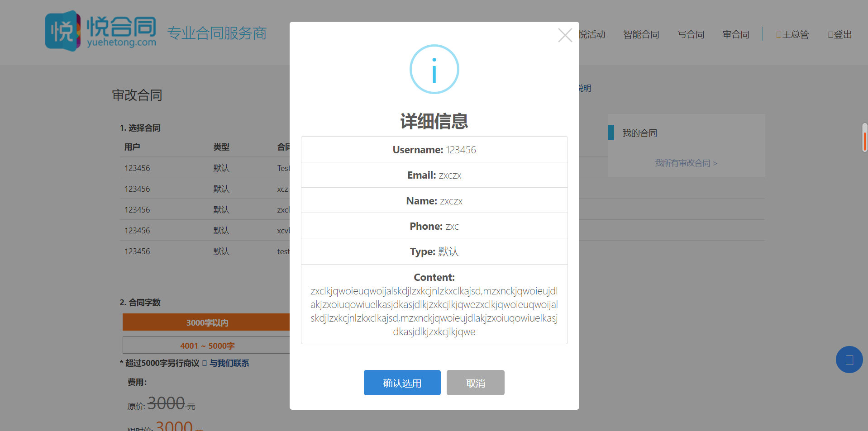The width and height of the screenshot is (868, 431).
Task: Open the 写合同 menu item
Action: (x=691, y=34)
